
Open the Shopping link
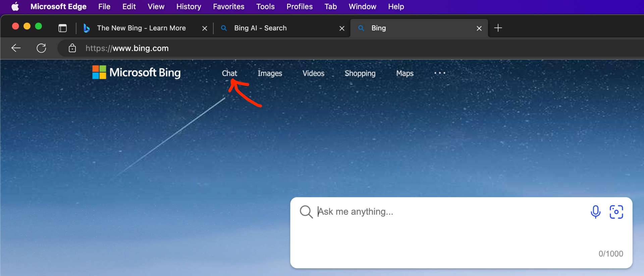360,73
